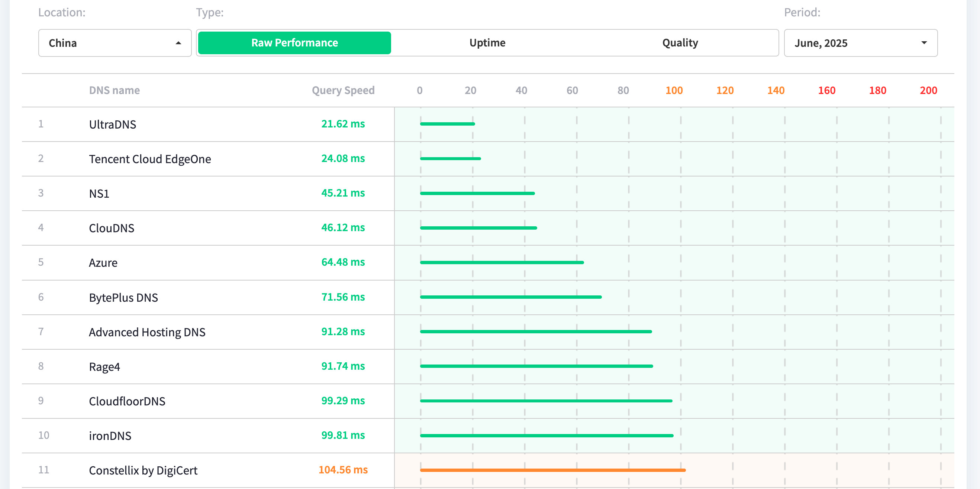Click the CloudfloorDNS entry
The image size is (980, 489).
pos(127,401)
